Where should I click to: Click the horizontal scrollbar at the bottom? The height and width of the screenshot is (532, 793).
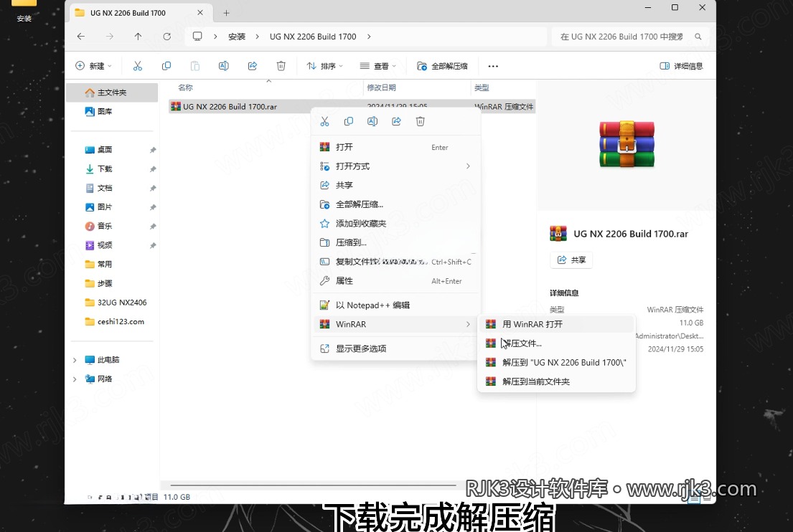click(x=313, y=485)
